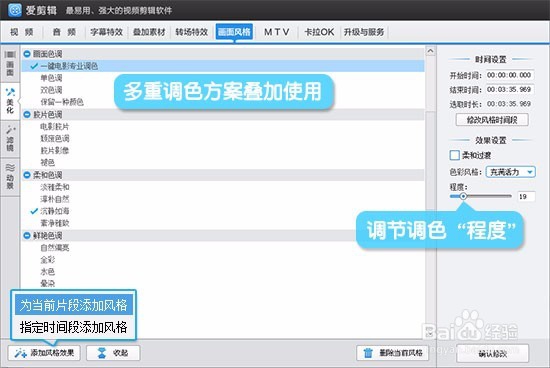Select the 素净雅致 style
Screen dimensions: 550x368
click(x=55, y=223)
